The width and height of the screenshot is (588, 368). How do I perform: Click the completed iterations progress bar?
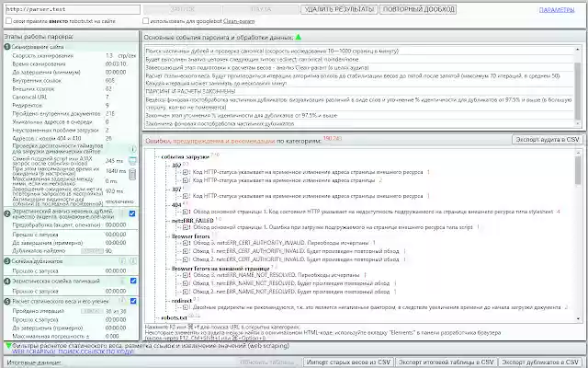(92, 311)
